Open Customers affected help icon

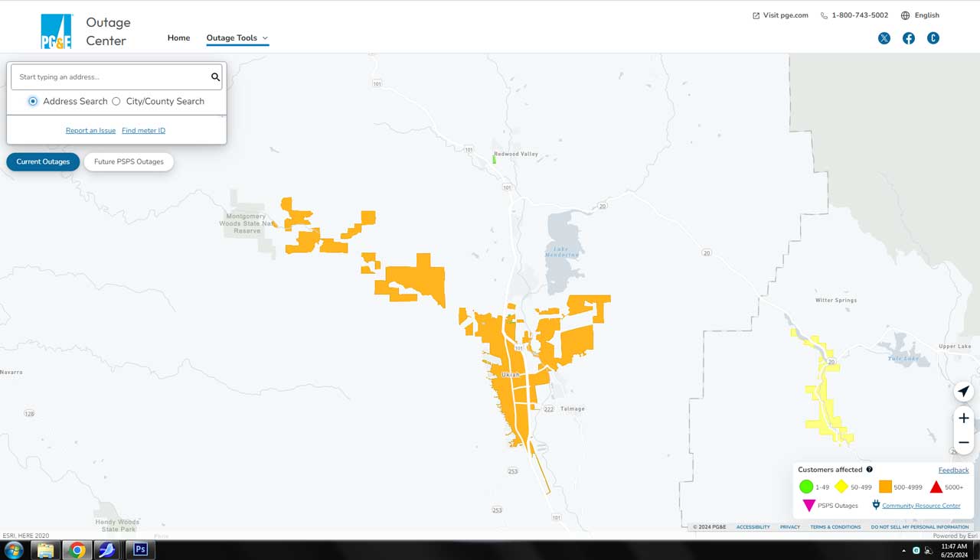point(869,470)
